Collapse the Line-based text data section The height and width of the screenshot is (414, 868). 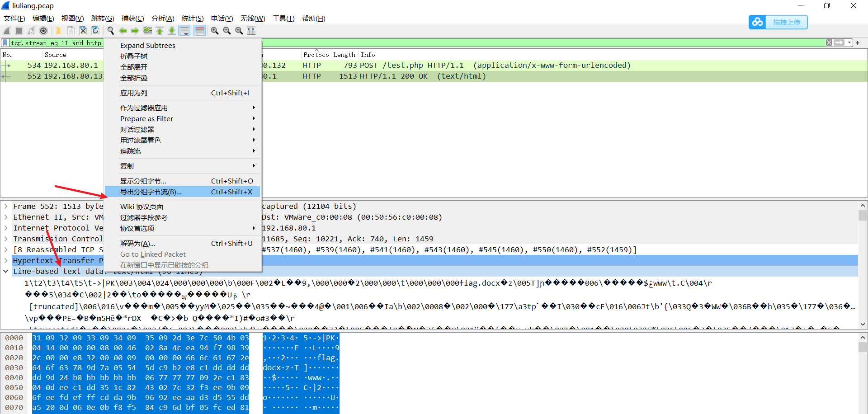point(6,271)
